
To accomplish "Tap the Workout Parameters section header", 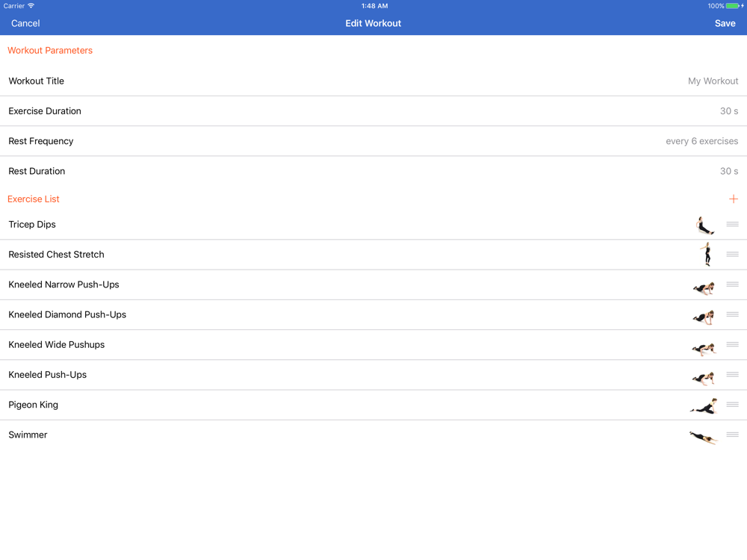I will click(50, 51).
